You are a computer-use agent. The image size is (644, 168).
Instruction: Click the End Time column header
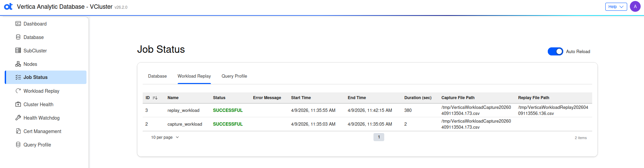coord(357,98)
